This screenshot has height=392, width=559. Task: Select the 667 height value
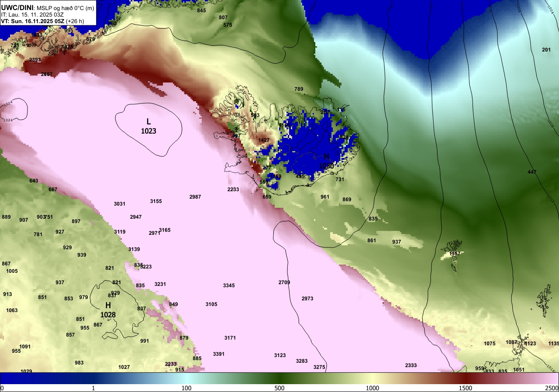pos(53,189)
